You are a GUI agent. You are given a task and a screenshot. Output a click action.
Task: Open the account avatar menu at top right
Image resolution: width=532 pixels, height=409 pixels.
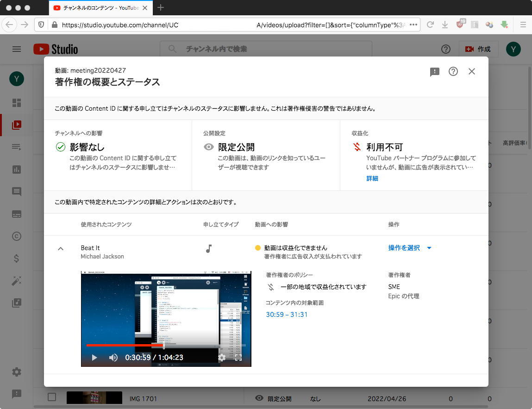click(513, 49)
